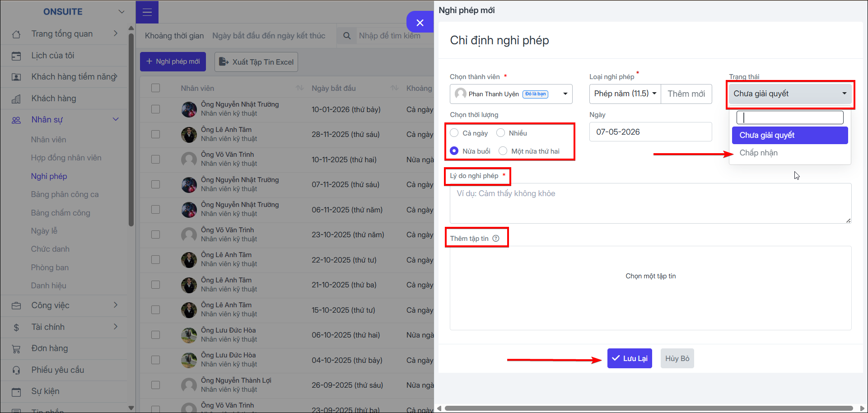Open Bảng chấm công in sidebar
This screenshot has height=413, width=868.
click(61, 213)
